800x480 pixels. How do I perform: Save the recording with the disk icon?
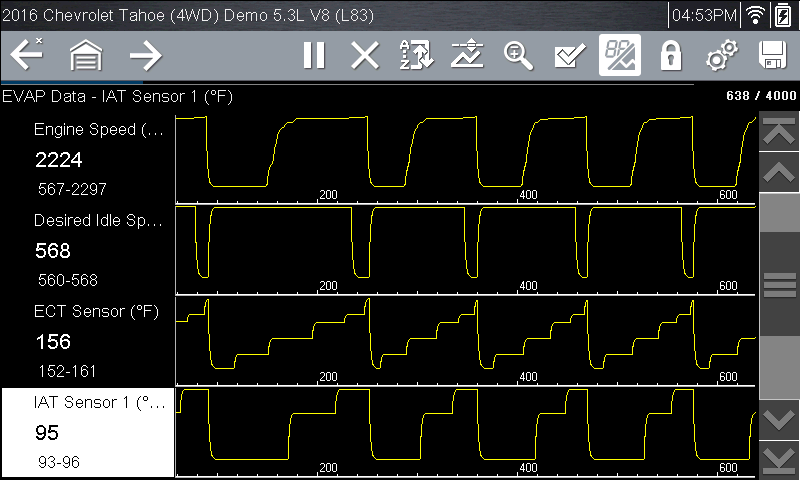772,56
